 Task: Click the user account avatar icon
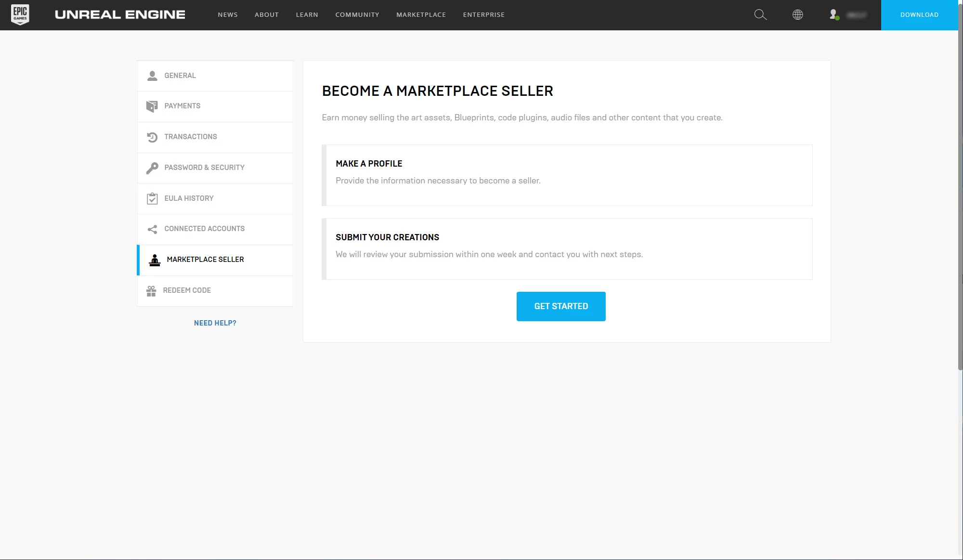coord(834,15)
